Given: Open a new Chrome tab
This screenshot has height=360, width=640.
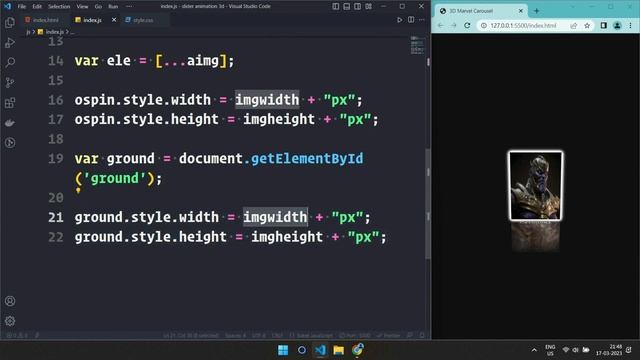Looking at the screenshot, I should (x=536, y=11).
